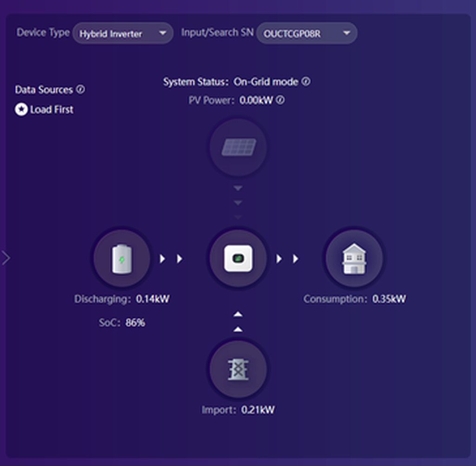This screenshot has width=476, height=466.
Task: Expand the side panel with left-edge chevron
Action: pos(6,258)
